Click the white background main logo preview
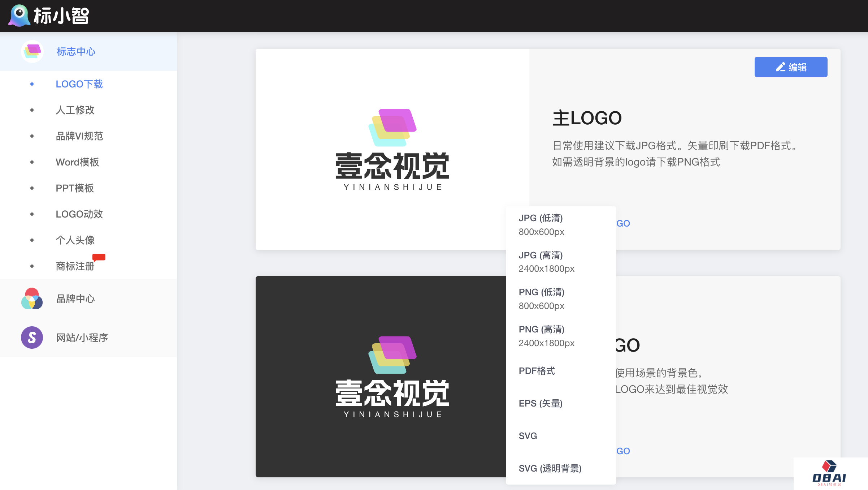 pos(392,149)
